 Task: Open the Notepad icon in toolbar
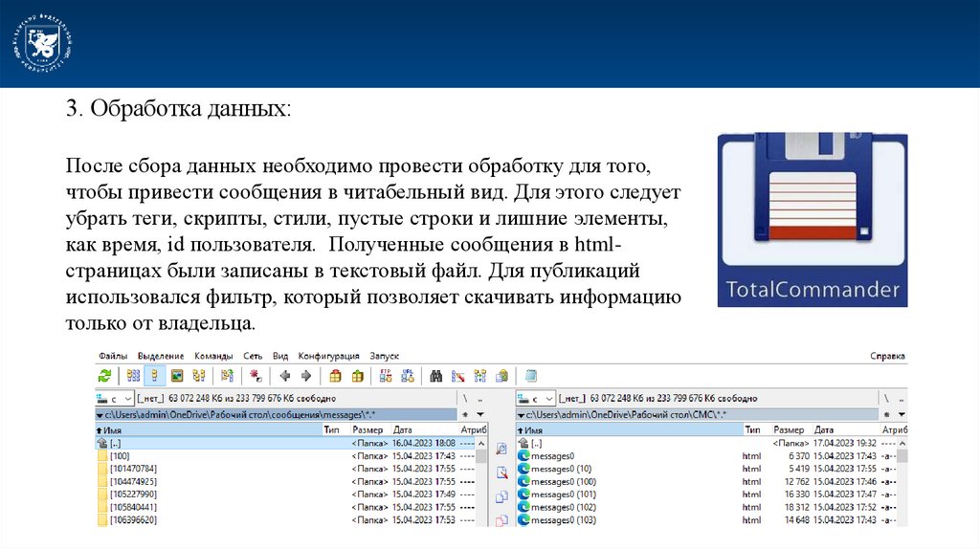[530, 376]
